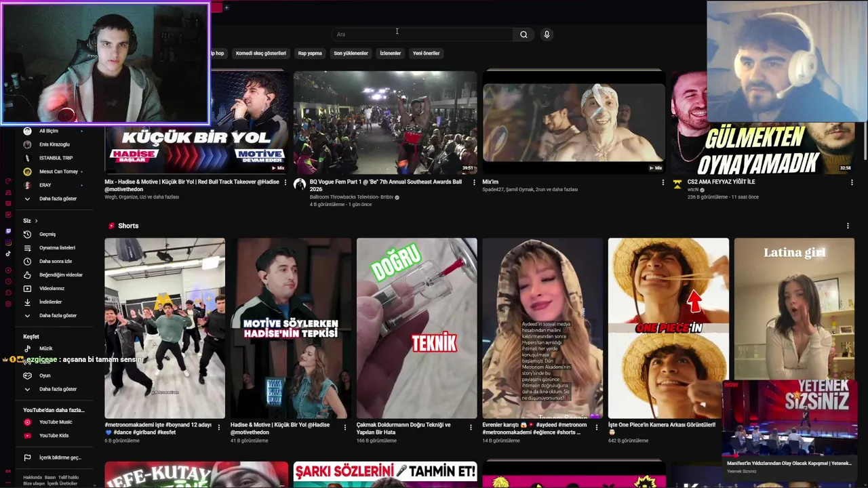Play metronomakademi dance short thumbnail
Image resolution: width=868 pixels, height=488 pixels.
(165, 328)
